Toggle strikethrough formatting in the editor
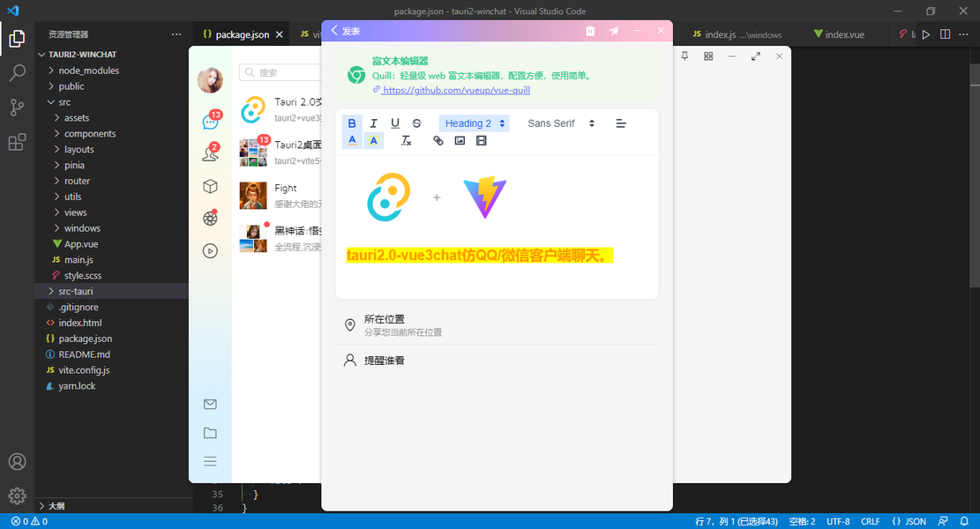 [x=417, y=123]
